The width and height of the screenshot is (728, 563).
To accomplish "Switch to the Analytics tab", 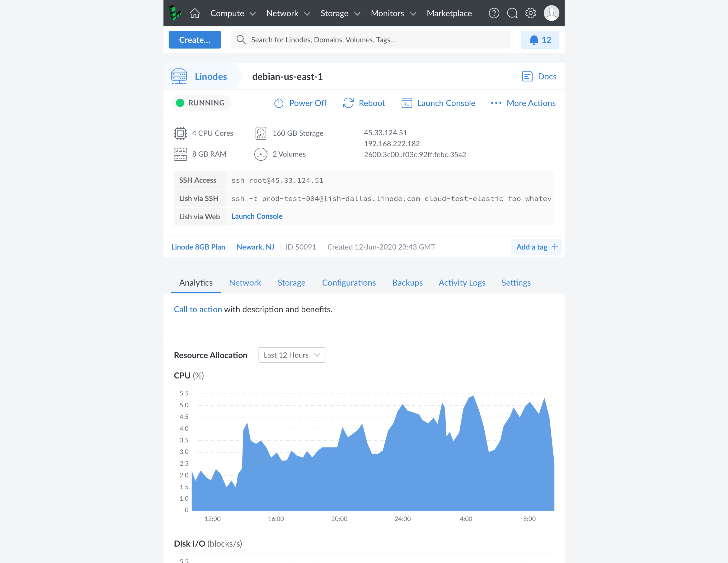I will (196, 283).
